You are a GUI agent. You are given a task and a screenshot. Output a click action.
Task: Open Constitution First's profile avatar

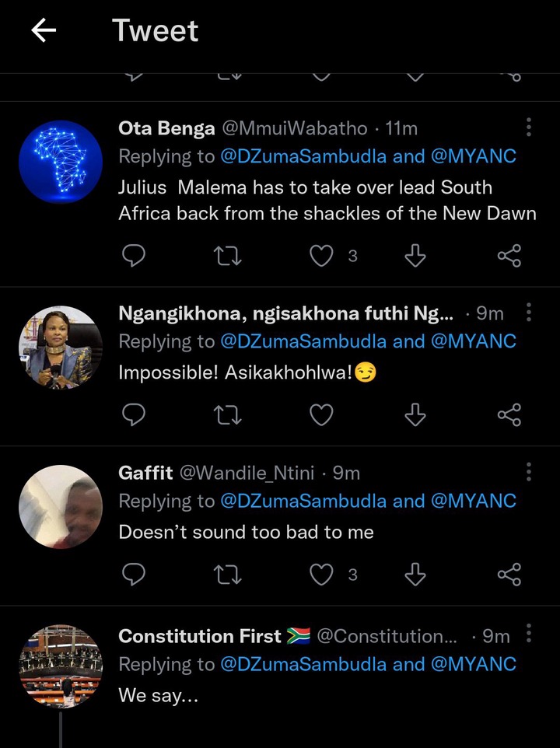[61, 666]
